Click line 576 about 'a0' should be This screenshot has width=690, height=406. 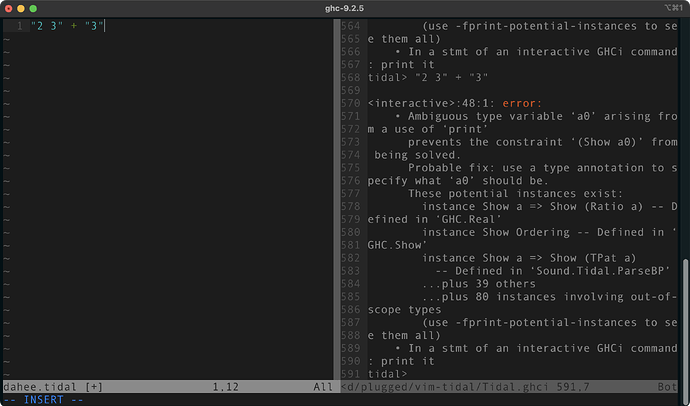coord(458,181)
